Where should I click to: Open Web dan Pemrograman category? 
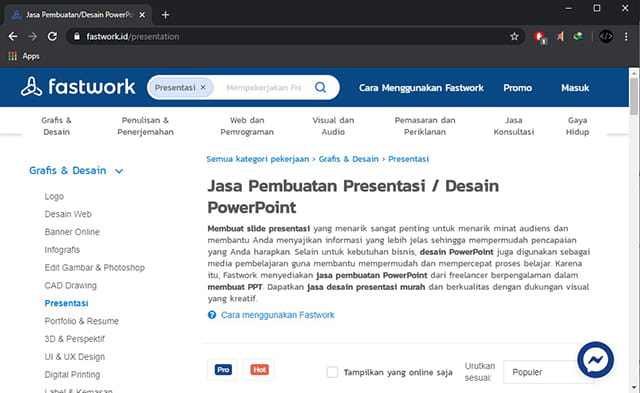click(247, 126)
